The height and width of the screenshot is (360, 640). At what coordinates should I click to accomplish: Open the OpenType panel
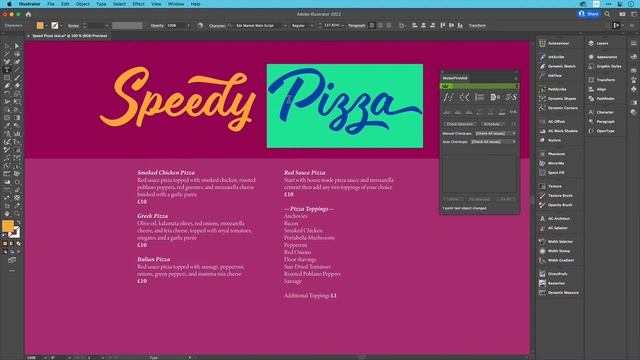(x=602, y=131)
